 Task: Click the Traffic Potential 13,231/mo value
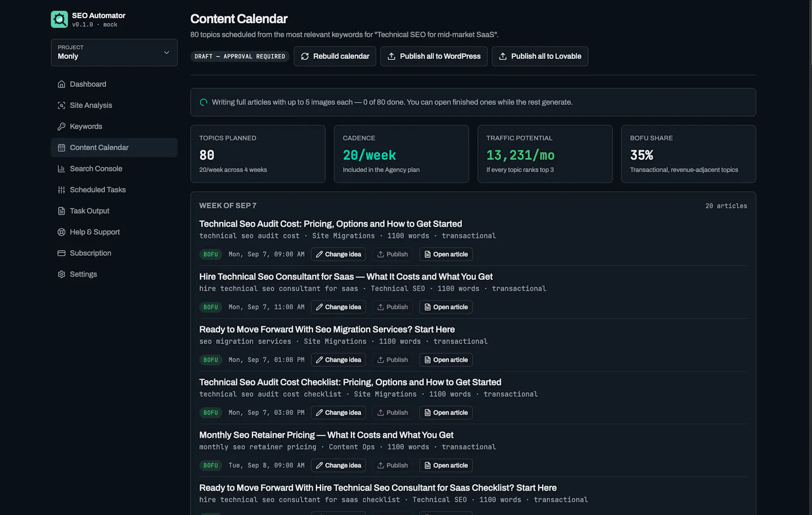(520, 155)
